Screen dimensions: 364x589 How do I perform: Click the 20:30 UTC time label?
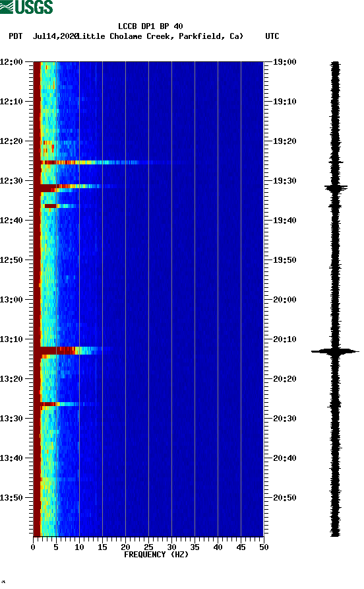[284, 419]
